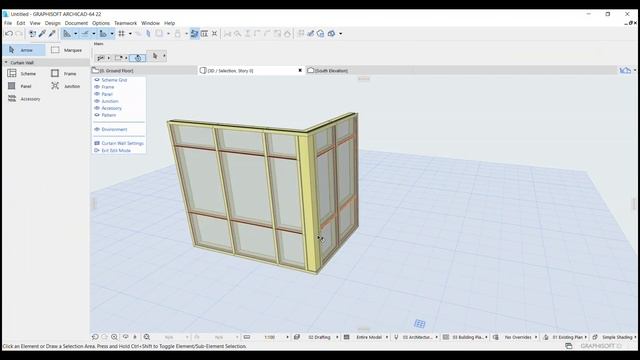Screen dimensions: 640x360
Task: Select the Arrow tool
Action: [24, 50]
